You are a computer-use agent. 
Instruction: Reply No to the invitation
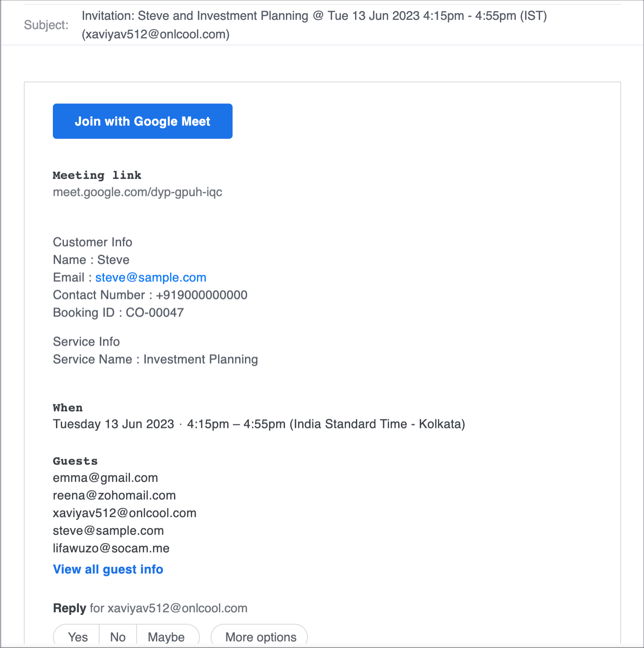click(x=118, y=637)
